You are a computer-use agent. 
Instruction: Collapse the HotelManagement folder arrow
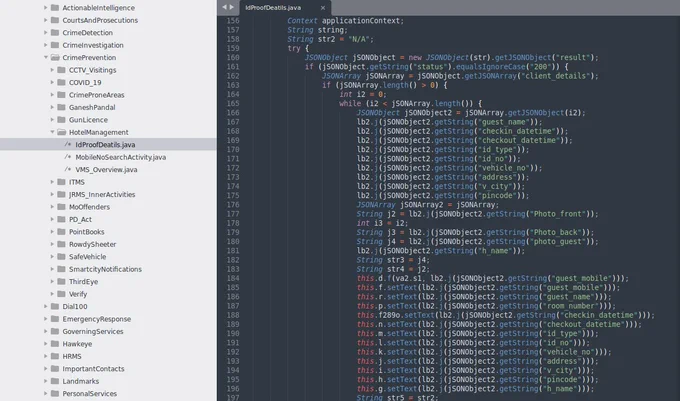point(52,132)
